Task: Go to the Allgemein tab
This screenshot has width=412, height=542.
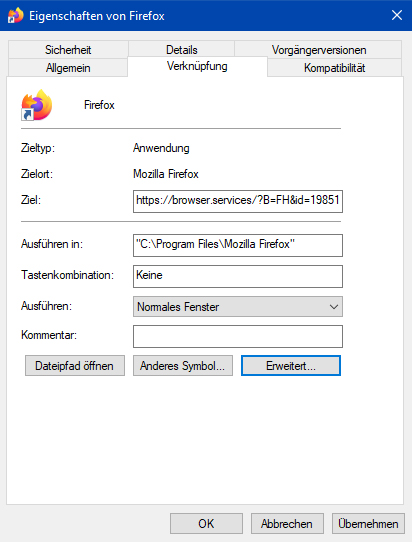Action: (68, 68)
